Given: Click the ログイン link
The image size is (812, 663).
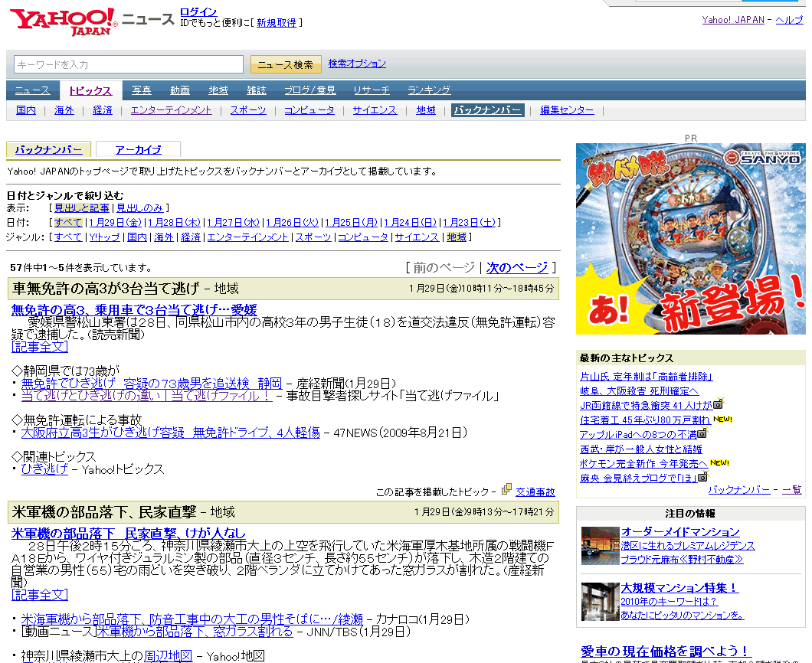Looking at the screenshot, I should [x=198, y=11].
